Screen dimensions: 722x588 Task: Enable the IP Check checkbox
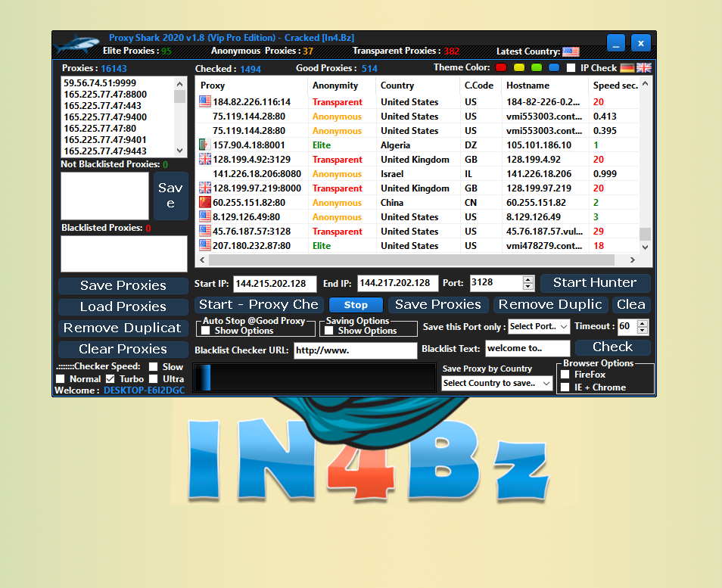[x=571, y=67]
